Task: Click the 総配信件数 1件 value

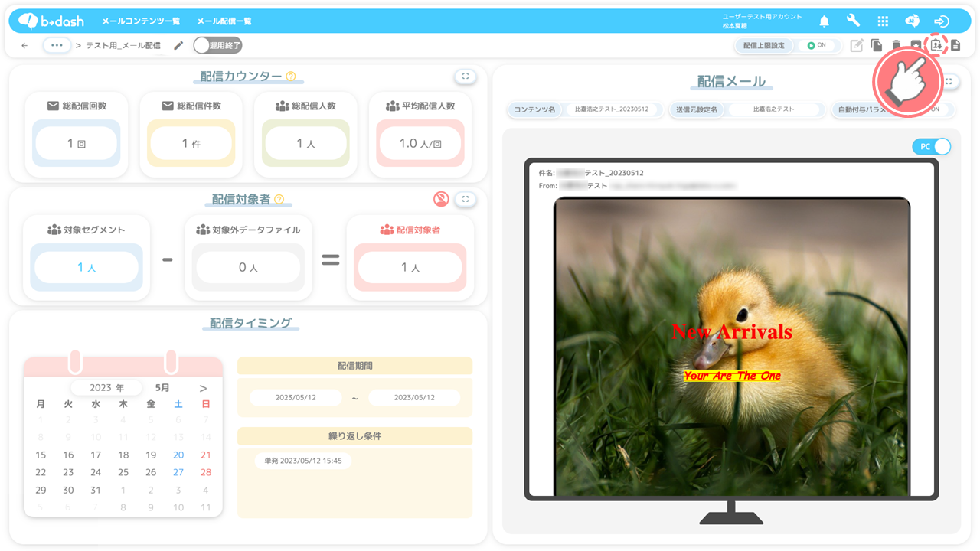Action: (191, 143)
